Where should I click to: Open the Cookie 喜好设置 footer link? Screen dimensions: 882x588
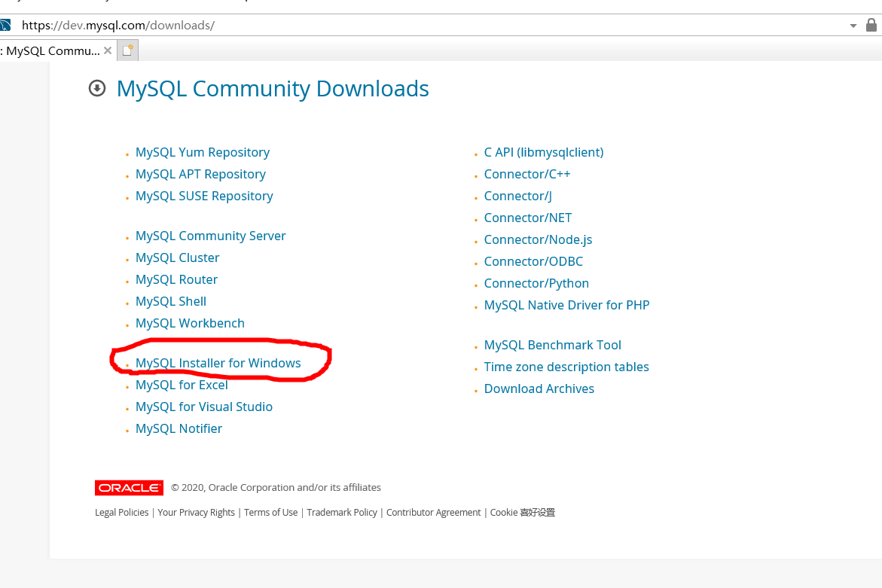click(523, 513)
